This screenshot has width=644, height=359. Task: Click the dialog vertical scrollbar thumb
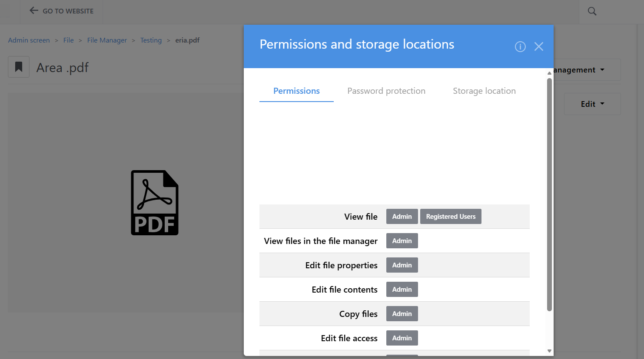tap(549, 194)
